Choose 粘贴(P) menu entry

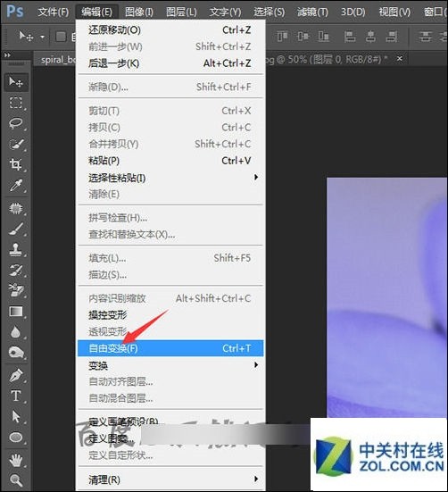coord(170,161)
